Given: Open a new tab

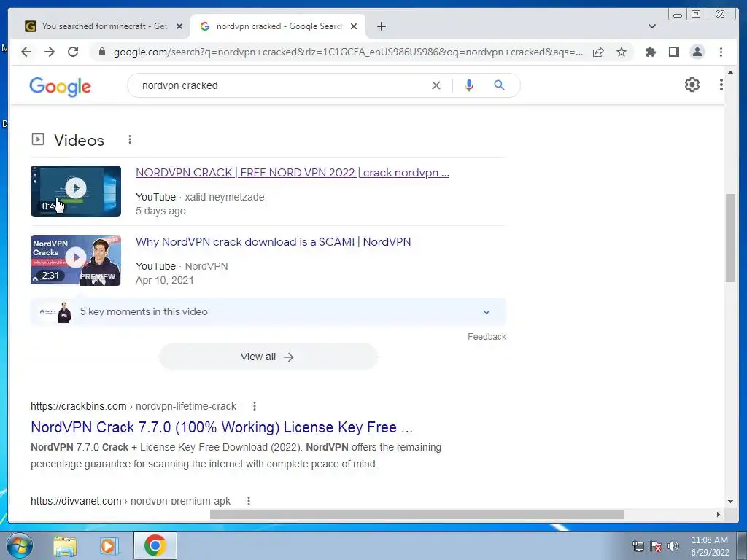Looking at the screenshot, I should click(x=381, y=26).
